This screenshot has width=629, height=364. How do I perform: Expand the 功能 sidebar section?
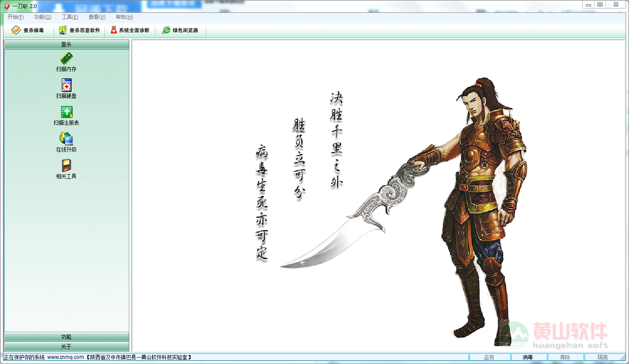tap(66, 337)
